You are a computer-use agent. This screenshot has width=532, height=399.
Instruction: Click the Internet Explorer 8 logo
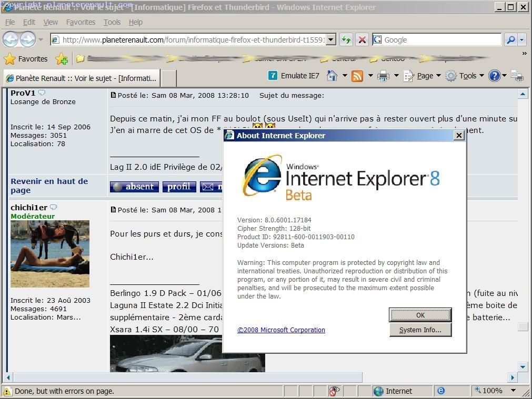tap(342, 178)
